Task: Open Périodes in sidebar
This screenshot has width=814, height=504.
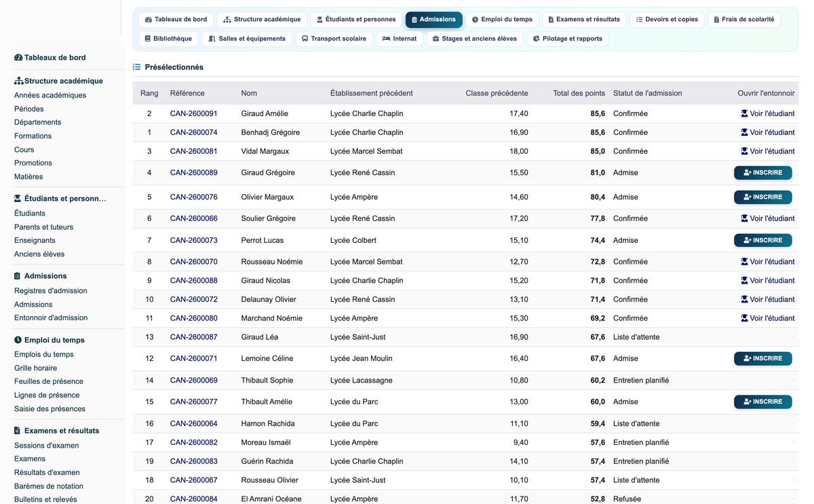Action: (x=29, y=109)
